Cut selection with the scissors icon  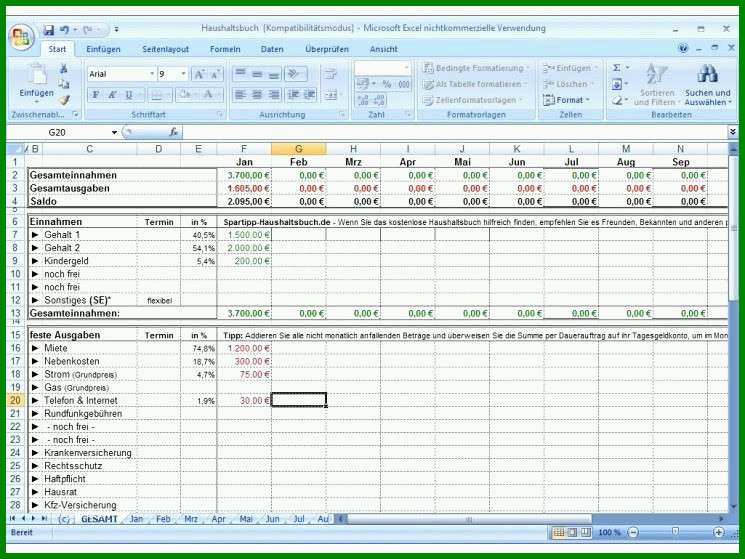64,69
